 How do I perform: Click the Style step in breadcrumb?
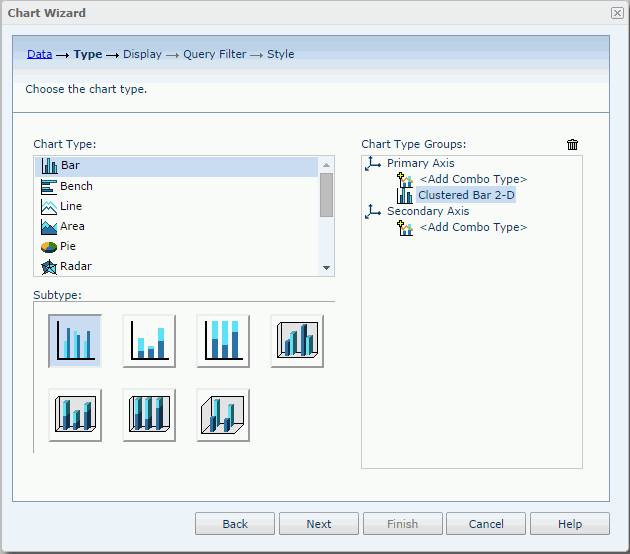coord(280,54)
